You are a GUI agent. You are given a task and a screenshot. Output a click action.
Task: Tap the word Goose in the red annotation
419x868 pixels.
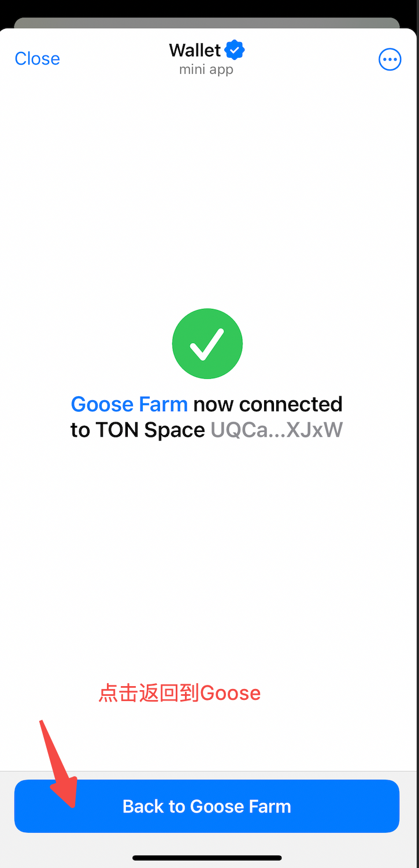(231, 692)
